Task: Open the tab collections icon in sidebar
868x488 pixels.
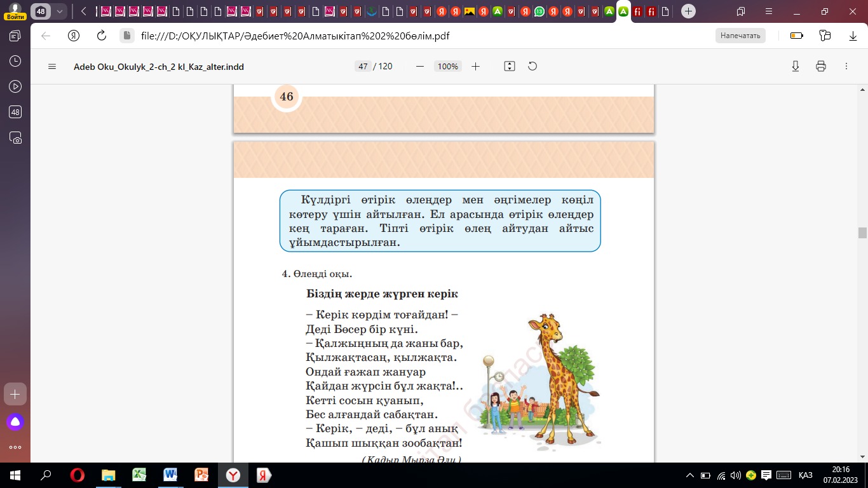Action: click(15, 36)
